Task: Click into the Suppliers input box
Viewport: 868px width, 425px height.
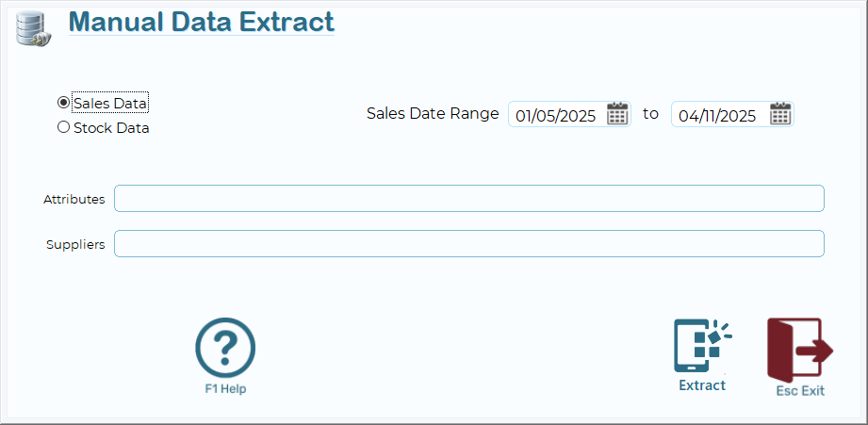Action: click(469, 244)
